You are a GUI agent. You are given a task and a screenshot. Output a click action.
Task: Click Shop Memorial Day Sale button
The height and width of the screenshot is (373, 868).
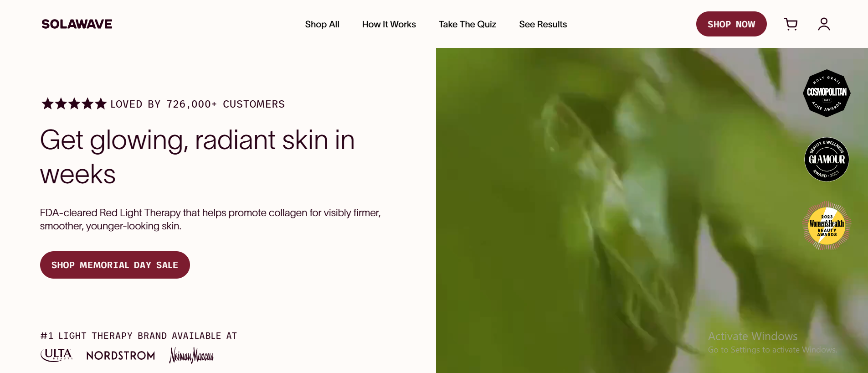click(115, 265)
